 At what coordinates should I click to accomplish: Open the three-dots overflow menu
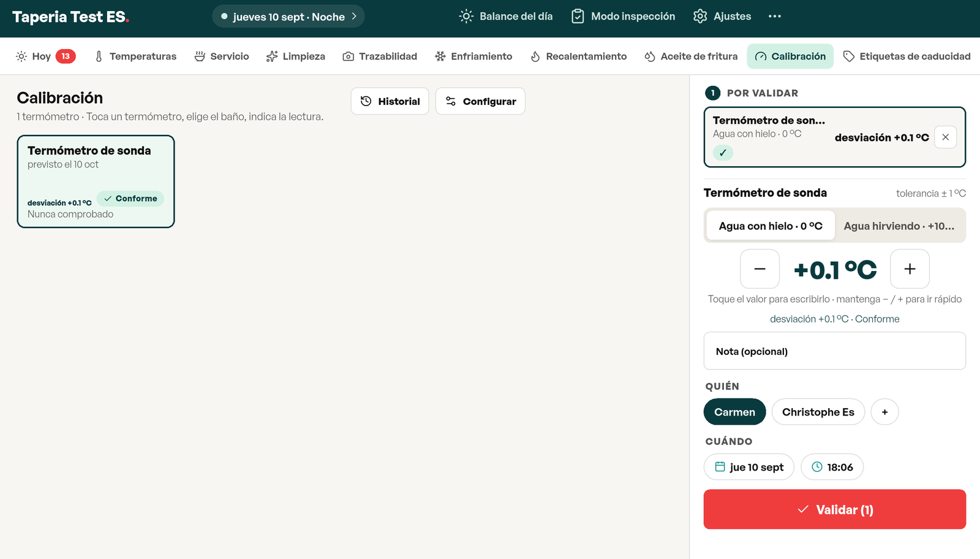tap(775, 17)
